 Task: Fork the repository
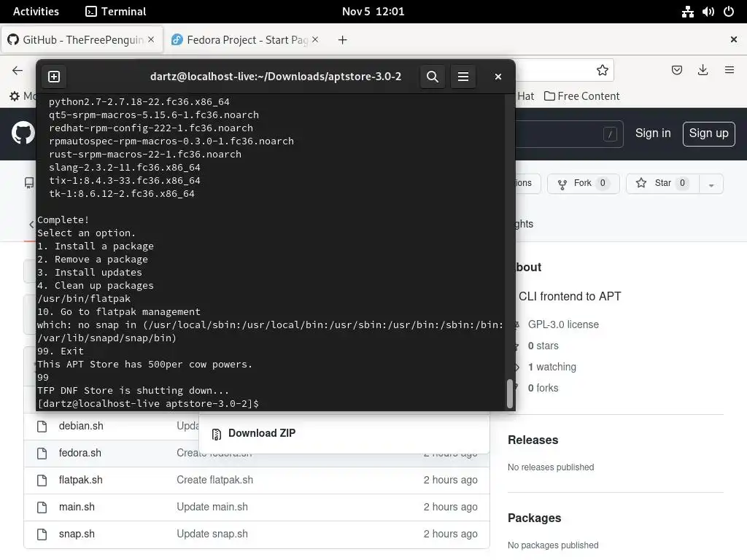tap(583, 183)
